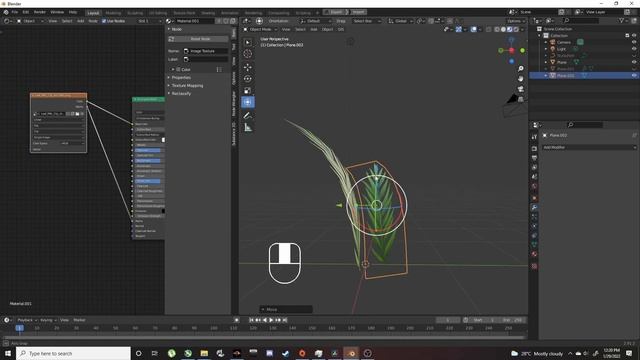Open the Material properties tab icon
This screenshot has height=360, width=640.
[x=534, y=254]
